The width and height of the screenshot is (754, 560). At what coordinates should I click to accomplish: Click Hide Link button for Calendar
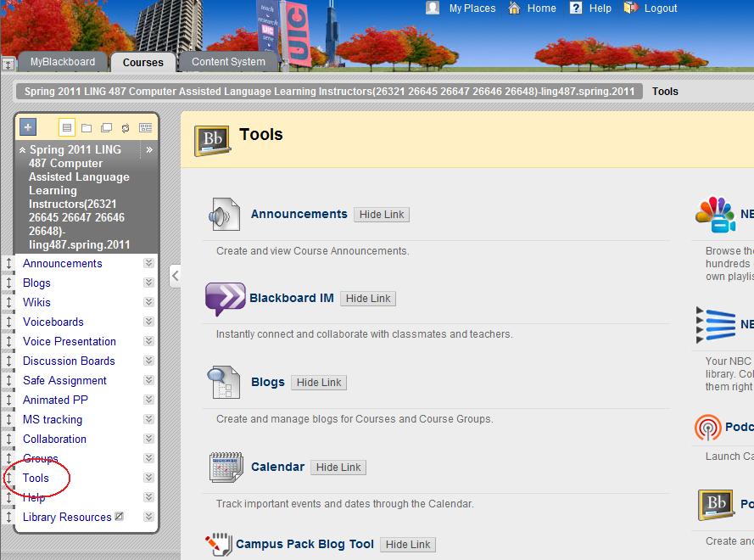tap(338, 468)
